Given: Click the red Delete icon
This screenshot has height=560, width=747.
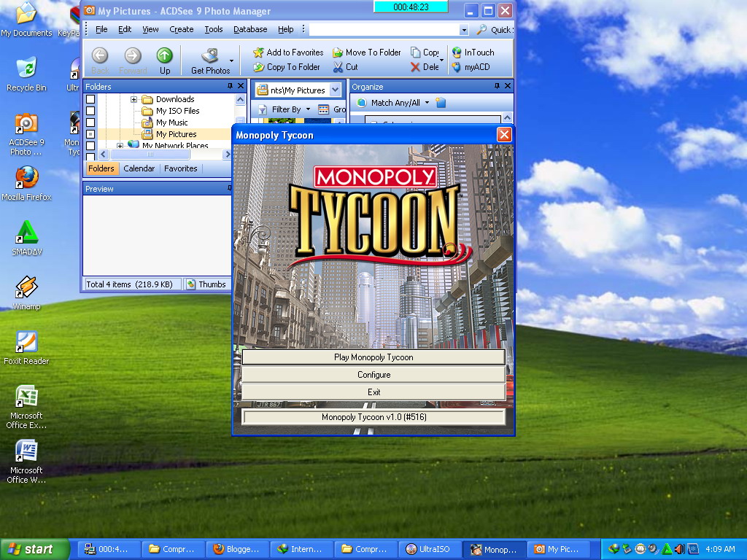Looking at the screenshot, I should (x=415, y=67).
